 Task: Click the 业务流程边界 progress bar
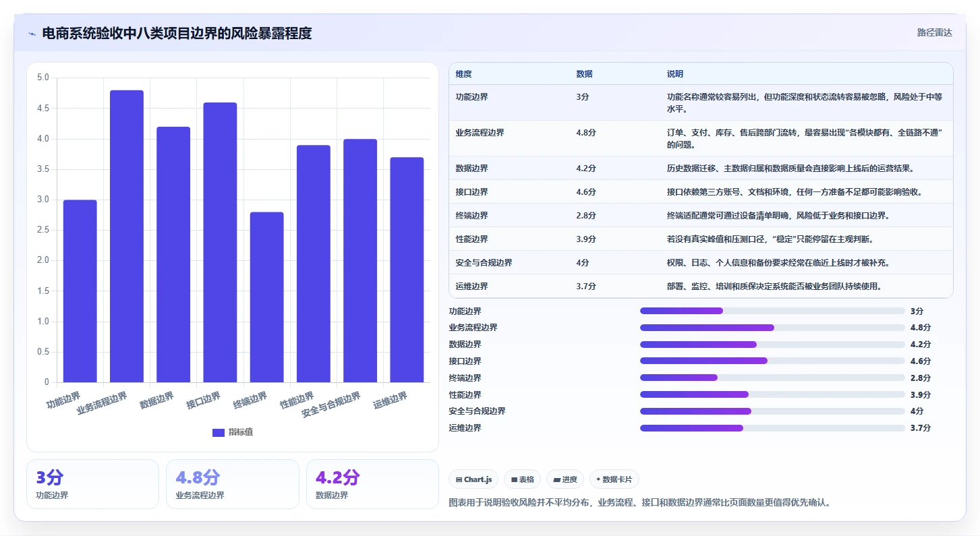pyautogui.click(x=772, y=328)
